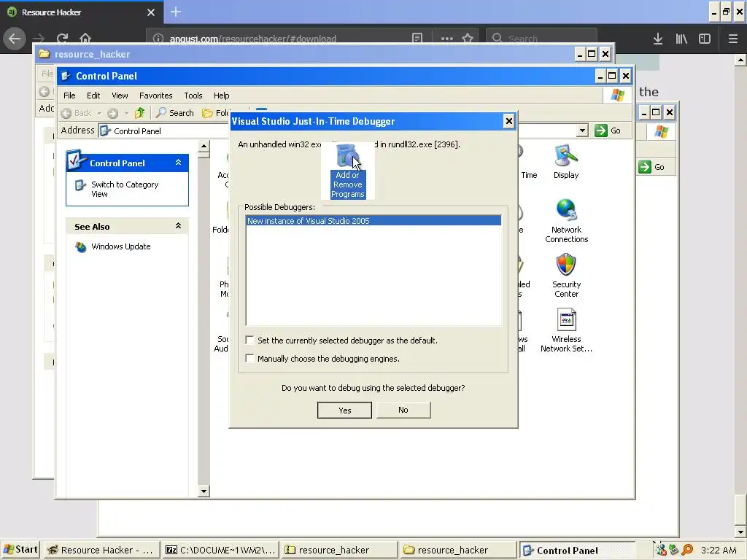Click Windows Update link text

tap(121, 246)
